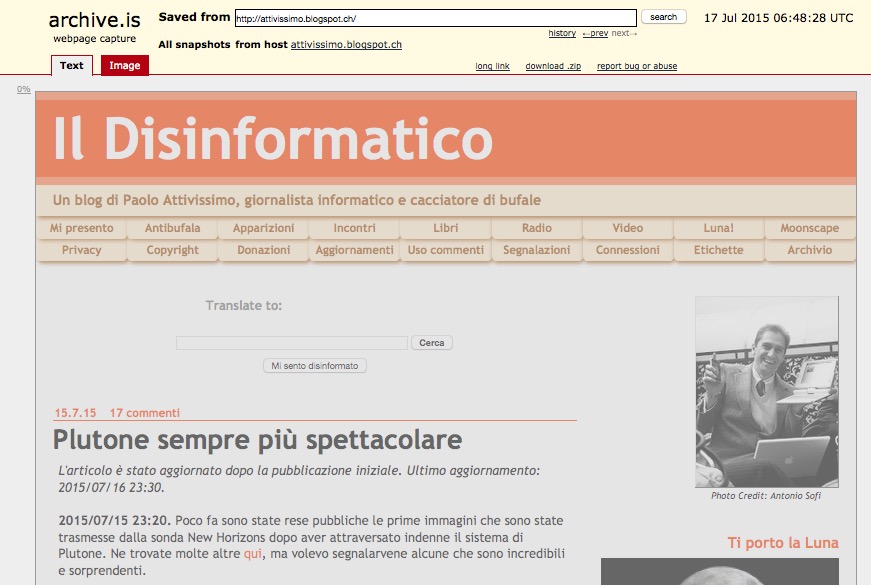The image size is (871, 585).
Task: Open the long link option
Action: point(492,66)
